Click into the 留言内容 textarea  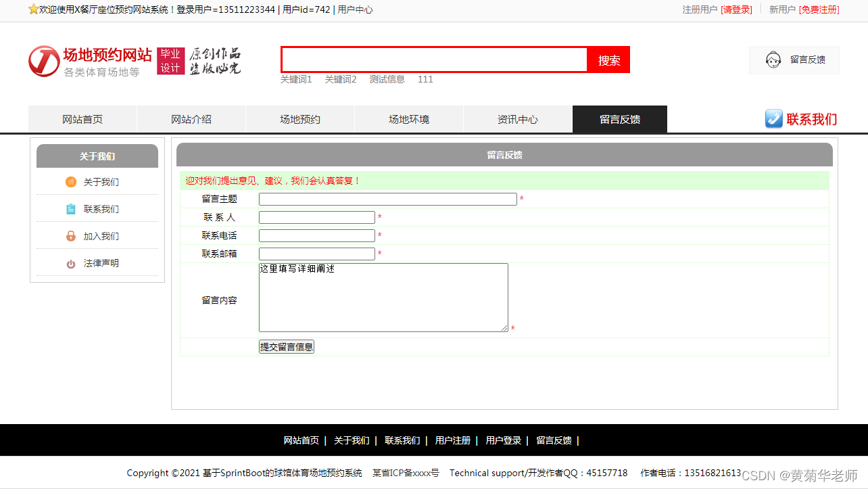point(383,298)
